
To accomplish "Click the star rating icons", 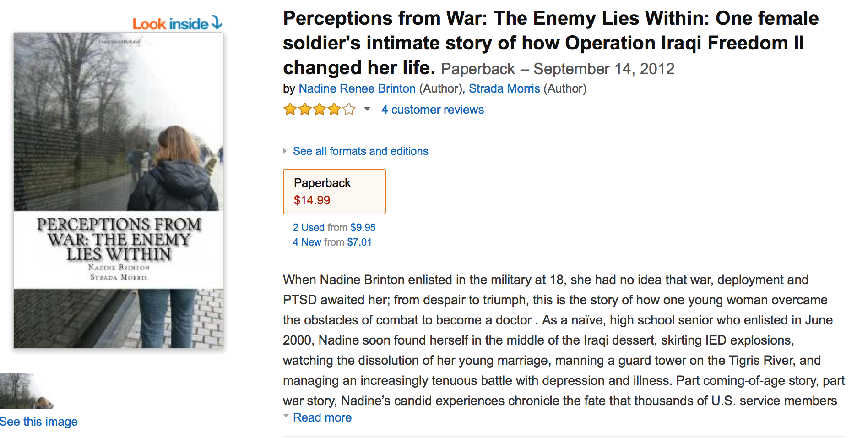I will tap(319, 110).
